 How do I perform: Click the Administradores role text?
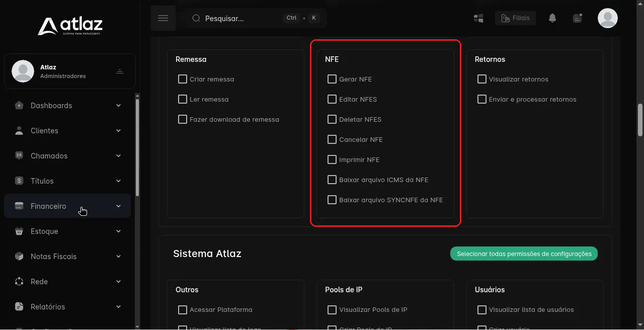(63, 76)
